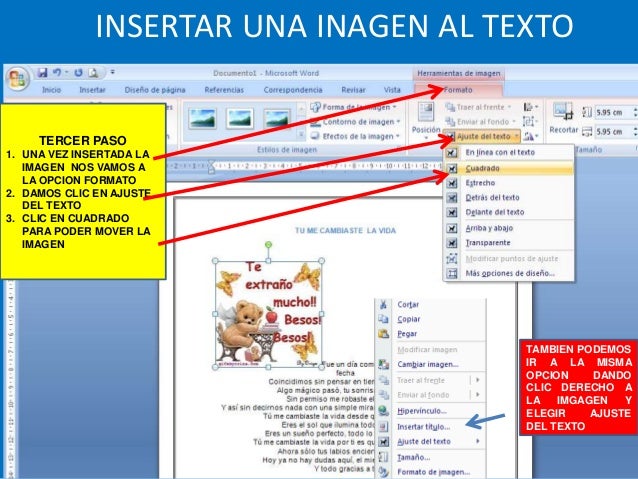Open the Girar icon dropdown
The height and width of the screenshot is (479, 638).
[x=530, y=136]
